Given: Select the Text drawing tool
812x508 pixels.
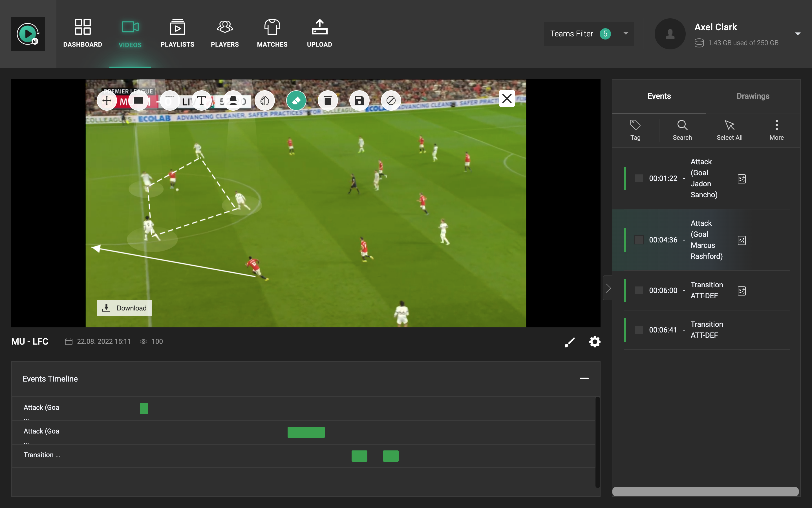Looking at the screenshot, I should [201, 100].
